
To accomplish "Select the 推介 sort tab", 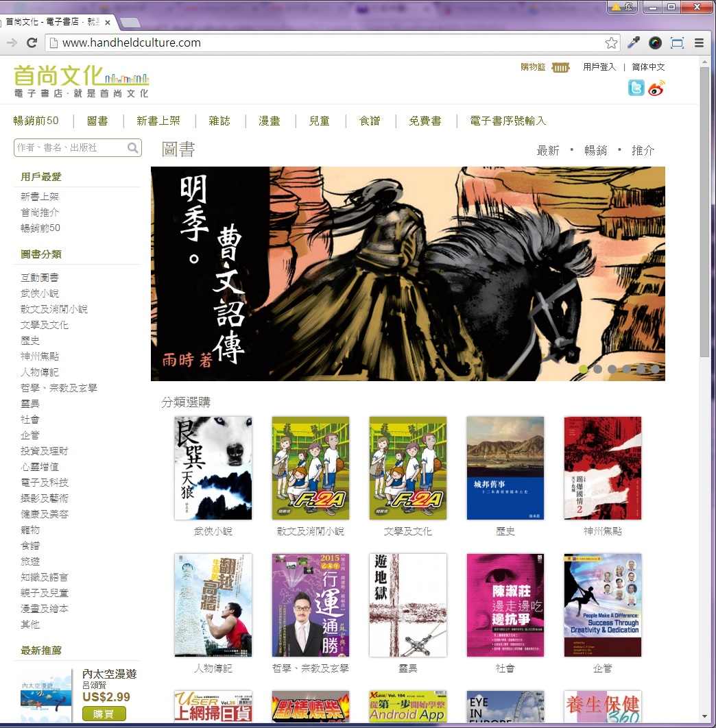I will 643,150.
